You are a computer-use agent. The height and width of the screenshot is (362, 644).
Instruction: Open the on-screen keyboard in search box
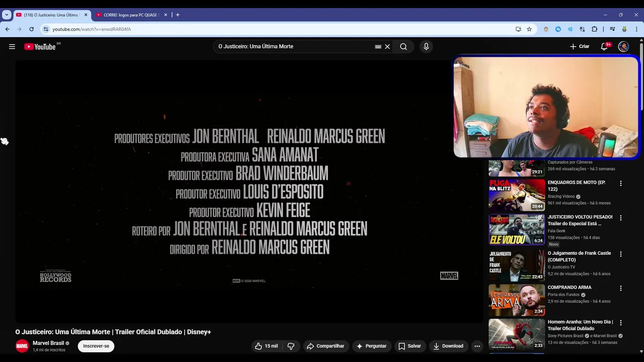coord(378,47)
